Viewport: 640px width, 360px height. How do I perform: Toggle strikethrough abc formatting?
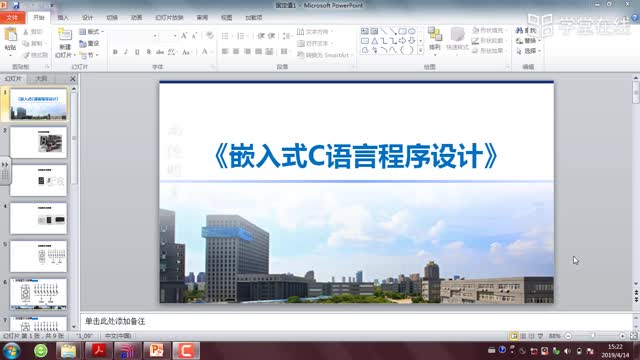[160, 52]
